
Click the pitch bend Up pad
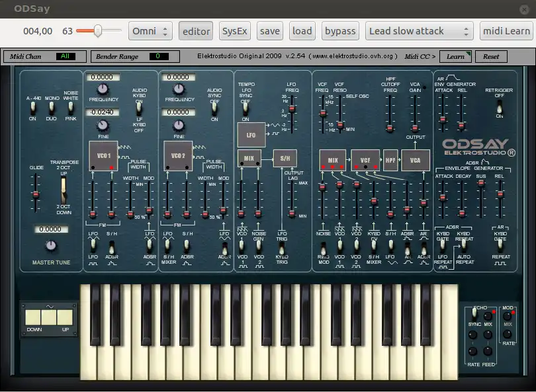[65, 317]
